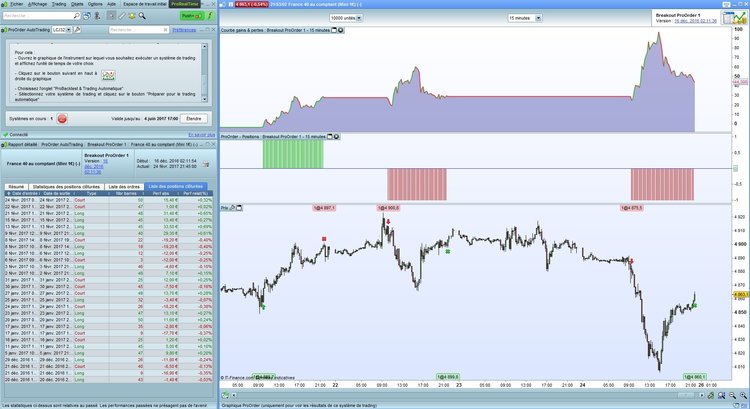Click the zoom in magnifier below price chart
Screen dimensions: 750x409
pos(743,395)
